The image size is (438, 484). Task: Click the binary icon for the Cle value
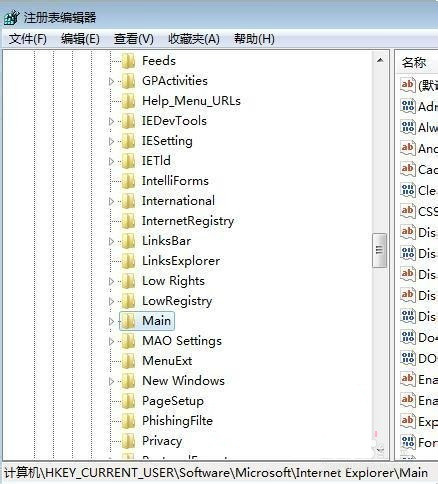(x=408, y=190)
